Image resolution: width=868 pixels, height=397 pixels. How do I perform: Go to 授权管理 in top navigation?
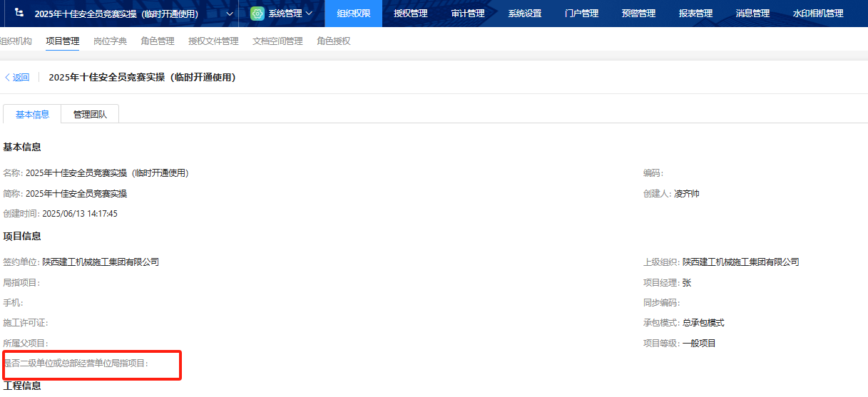410,14
